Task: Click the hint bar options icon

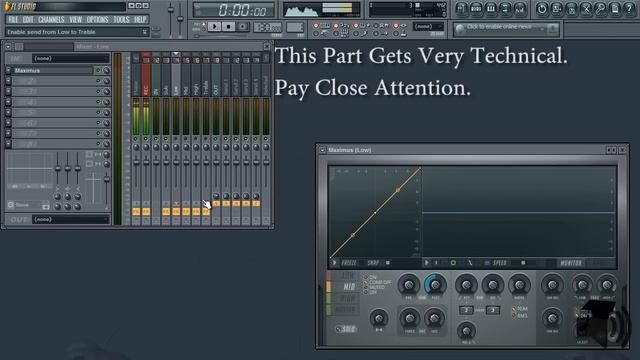Action: [144, 32]
